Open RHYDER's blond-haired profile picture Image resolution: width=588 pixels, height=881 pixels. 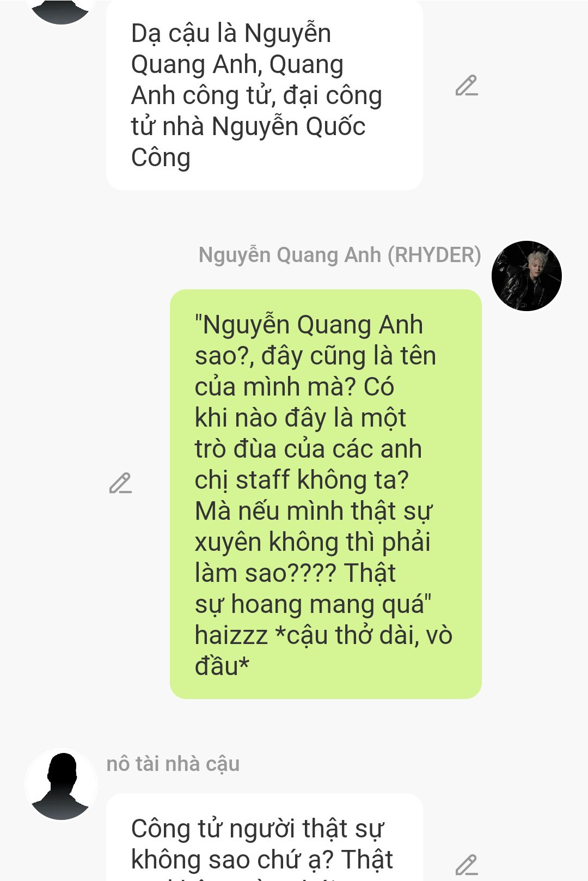click(x=526, y=276)
